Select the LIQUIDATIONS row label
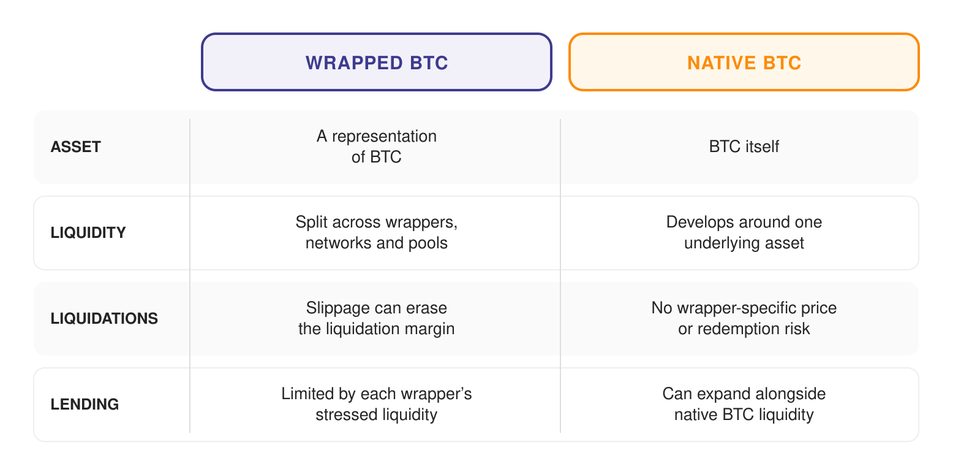Screen dimensions: 980x466 point(104,318)
